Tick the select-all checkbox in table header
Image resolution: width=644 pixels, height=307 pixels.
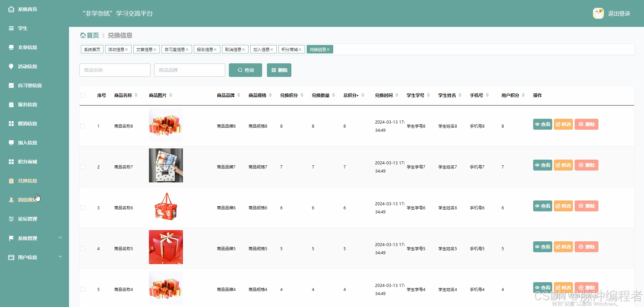coord(83,95)
